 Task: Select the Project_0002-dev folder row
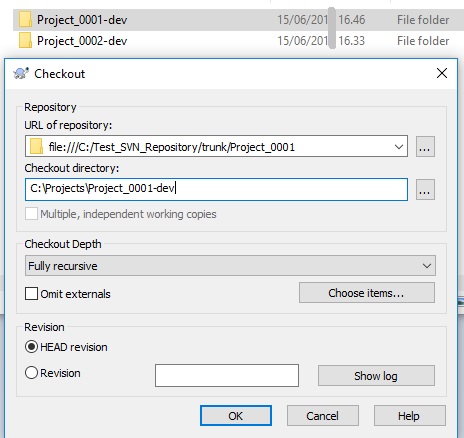pos(235,41)
